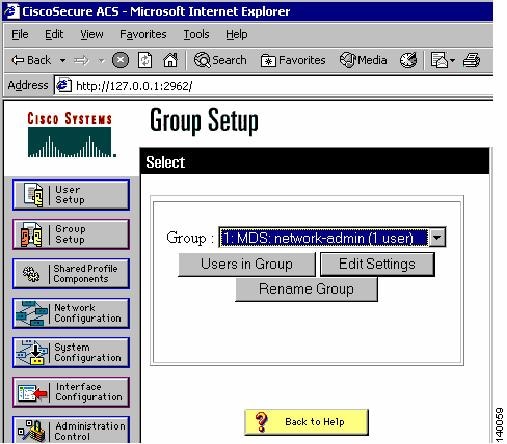Click the Print toolbar icon
The height and width of the screenshot is (444, 507).
pos(471,60)
